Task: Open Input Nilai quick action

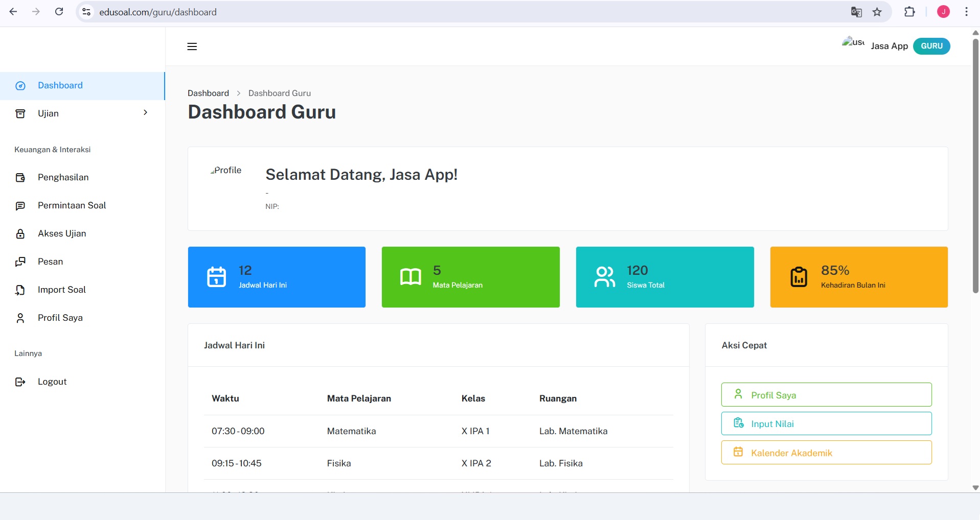Action: tap(826, 423)
